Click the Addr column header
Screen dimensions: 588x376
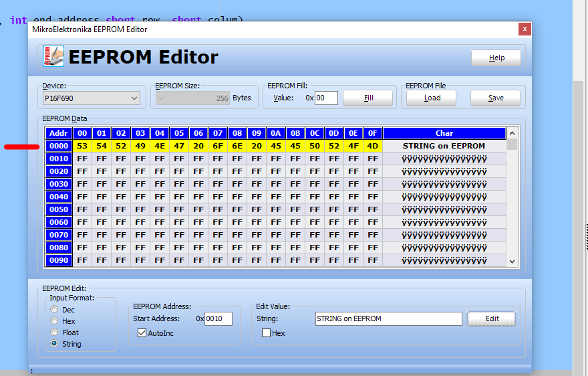coord(59,133)
